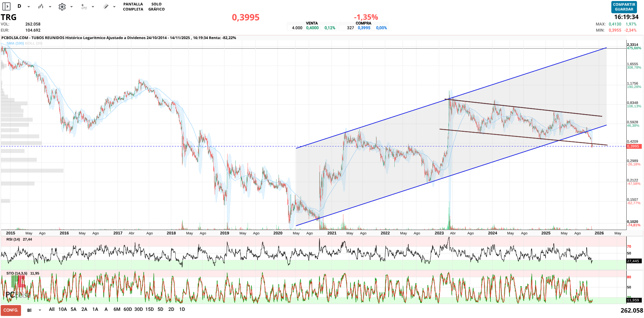
Task: Click the RSI (14) indicator label
Action: click(13, 240)
